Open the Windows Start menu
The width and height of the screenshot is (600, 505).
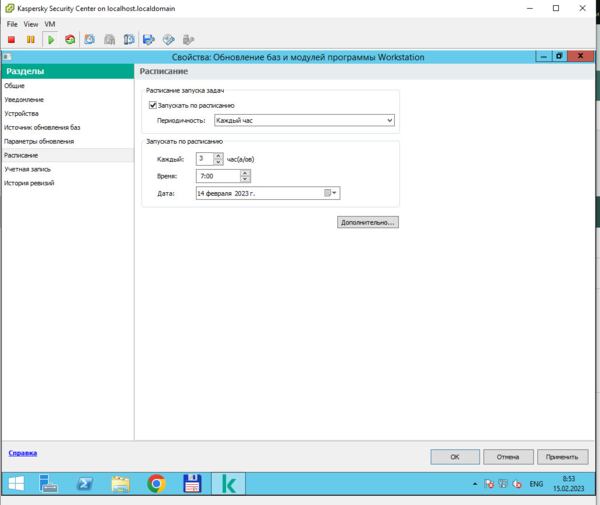(x=17, y=484)
